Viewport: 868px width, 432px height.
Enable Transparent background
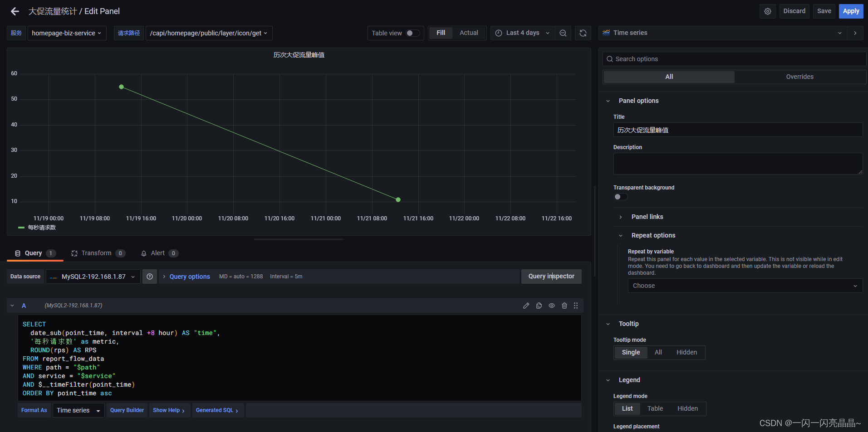[x=620, y=196]
